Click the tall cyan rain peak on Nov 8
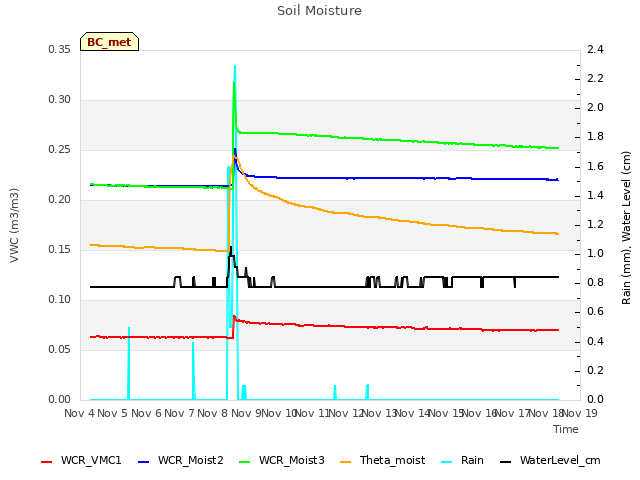640x480 pixels. click(235, 66)
